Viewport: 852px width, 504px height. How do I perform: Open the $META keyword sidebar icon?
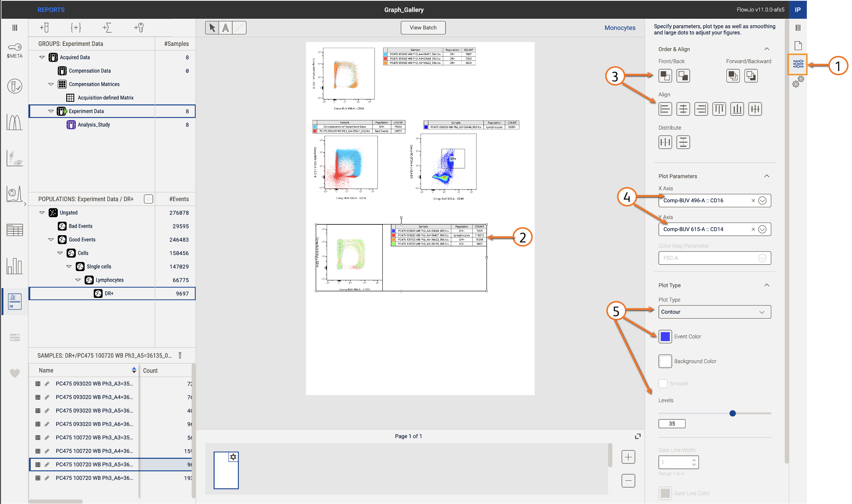pyautogui.click(x=15, y=50)
